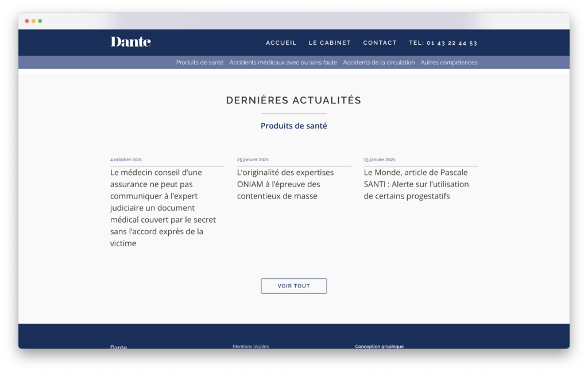Click the Dante logo in the header

tap(130, 42)
